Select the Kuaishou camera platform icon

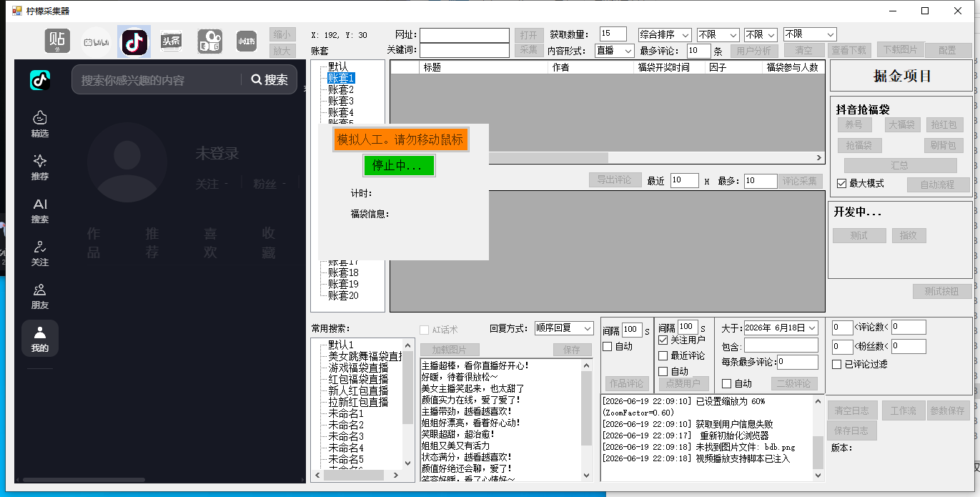(209, 41)
